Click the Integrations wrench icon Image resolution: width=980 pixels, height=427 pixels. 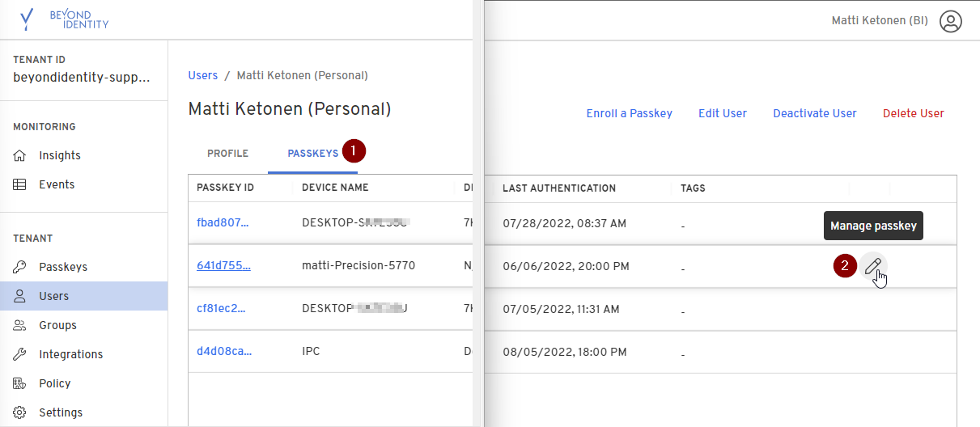(20, 354)
